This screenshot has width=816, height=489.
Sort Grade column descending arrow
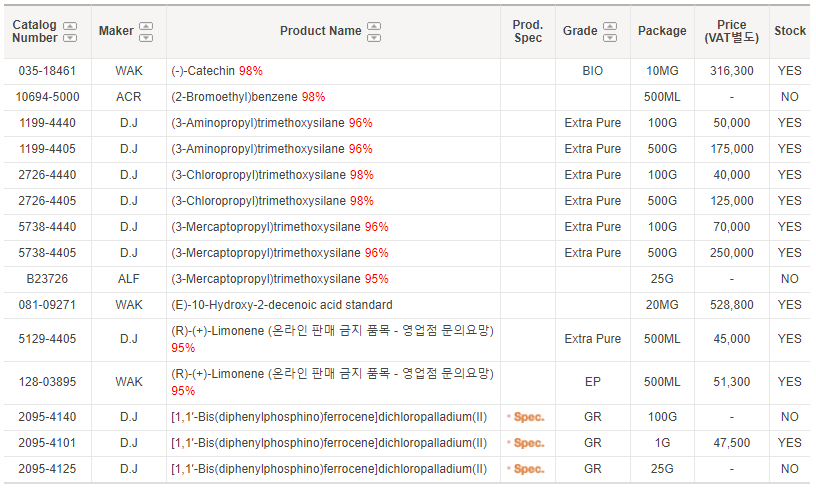click(610, 38)
